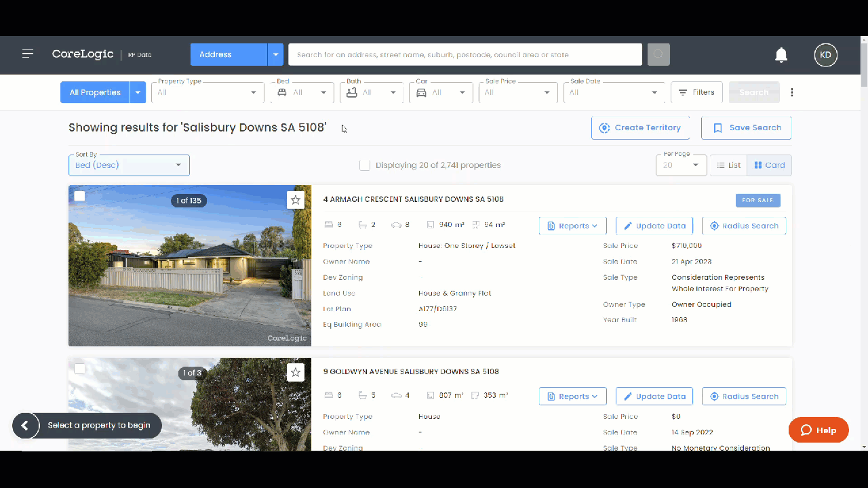Click Create Territory button
This screenshot has height=488, width=868.
coord(640,127)
